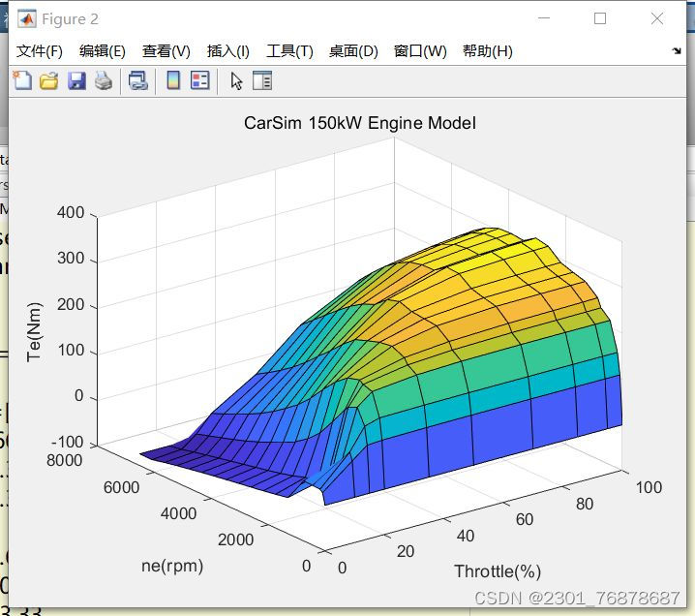Open the 窗口(W) menu
The width and height of the screenshot is (695, 616).
(x=420, y=51)
